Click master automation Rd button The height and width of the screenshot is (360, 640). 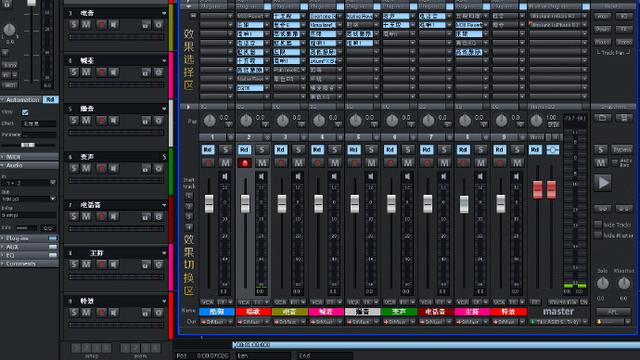[x=535, y=150]
